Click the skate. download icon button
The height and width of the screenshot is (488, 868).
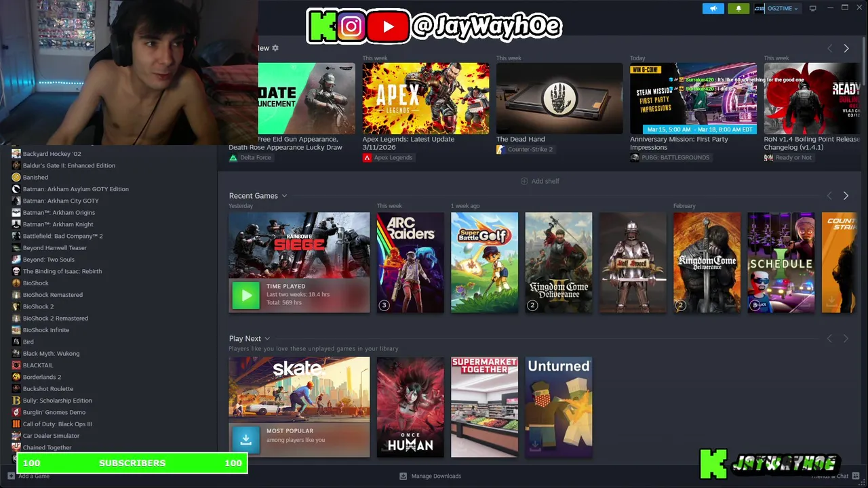pos(245,439)
